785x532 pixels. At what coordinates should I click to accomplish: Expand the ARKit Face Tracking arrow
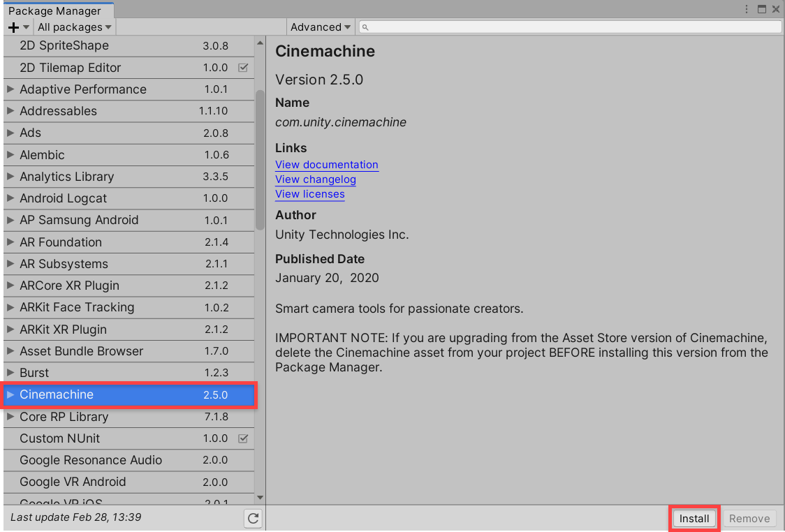point(10,307)
